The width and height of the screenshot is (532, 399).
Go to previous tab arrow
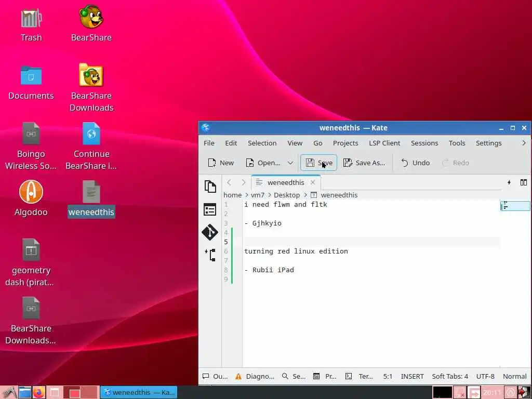click(229, 182)
